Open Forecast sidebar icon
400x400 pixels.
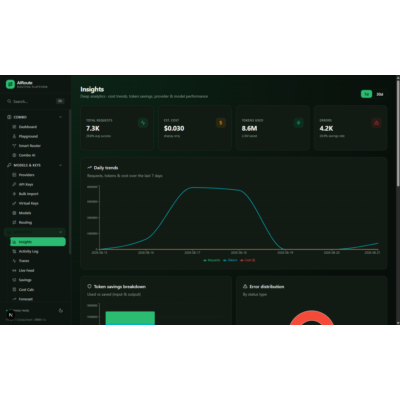tap(14, 299)
